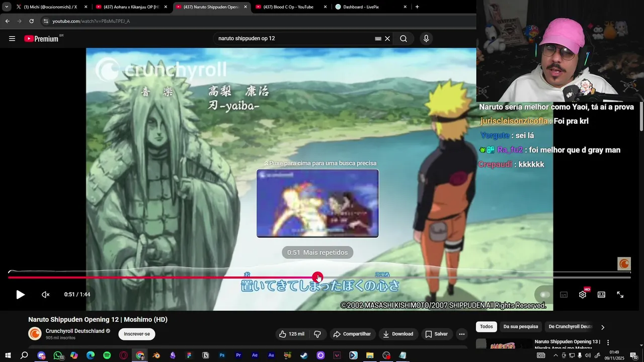
Task: Open a new browser tab
Action: point(417,7)
